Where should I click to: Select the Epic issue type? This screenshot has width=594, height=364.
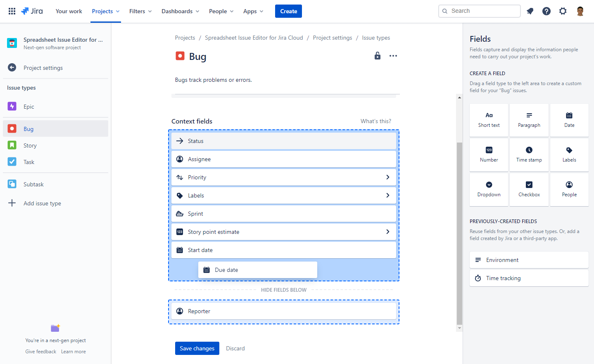coord(55,107)
